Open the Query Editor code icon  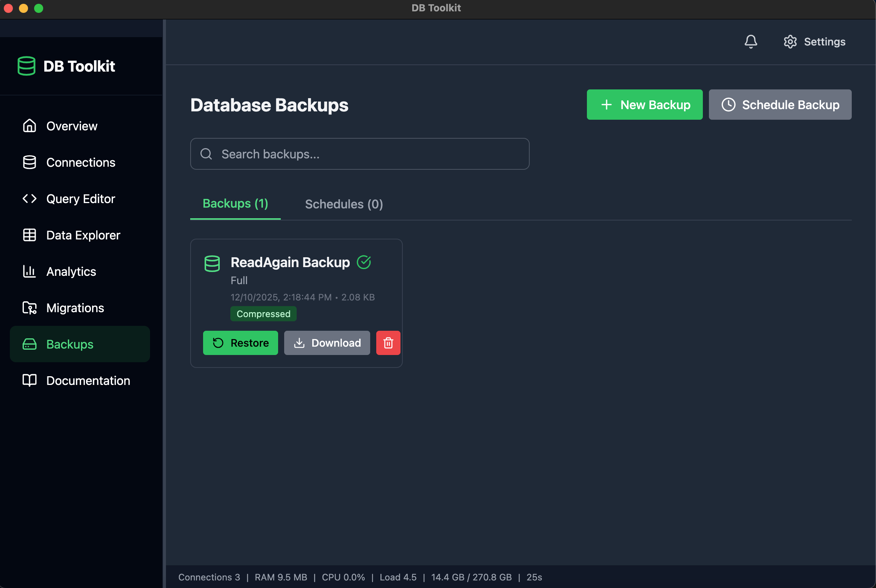tap(30, 199)
